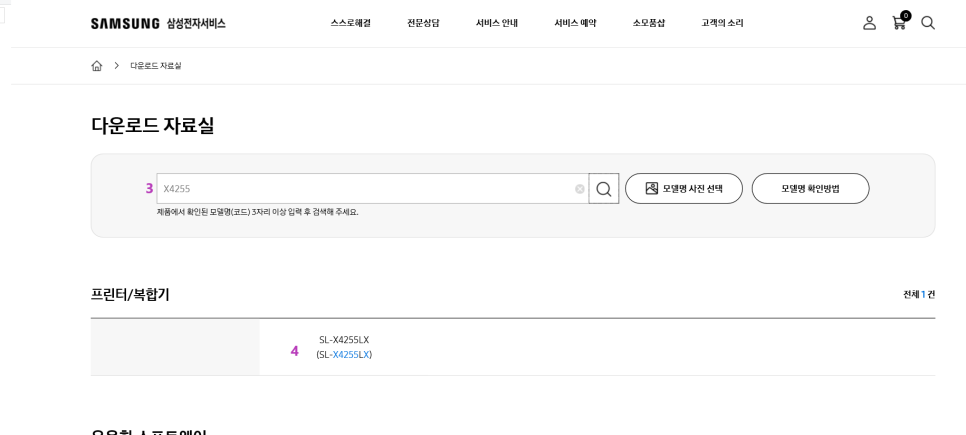Viewport: 966px width, 435px height.
Task: Click the header search magnifier icon
Action: [928, 23]
